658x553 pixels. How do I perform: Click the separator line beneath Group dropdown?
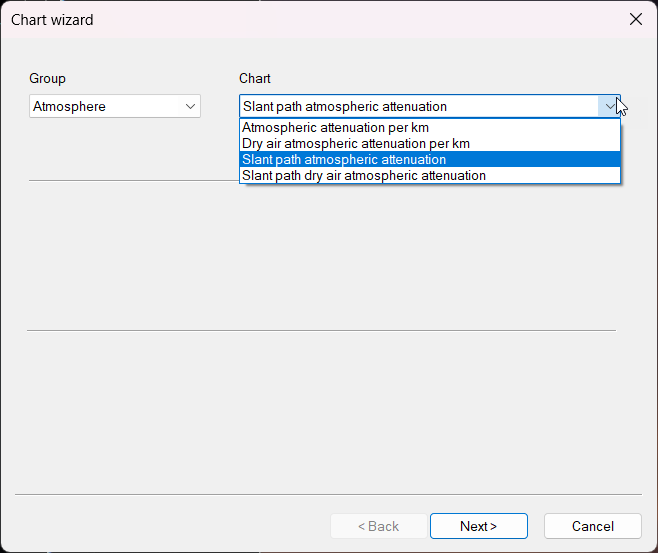130,181
